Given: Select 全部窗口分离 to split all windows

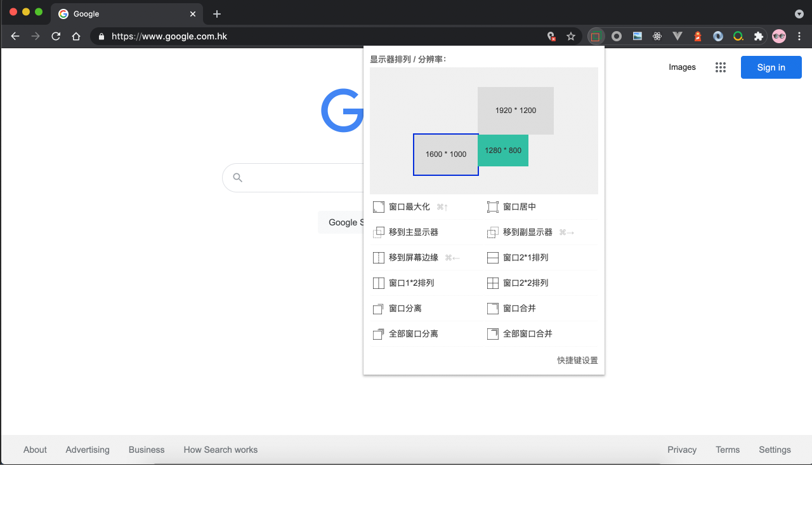Looking at the screenshot, I should click(409, 333).
